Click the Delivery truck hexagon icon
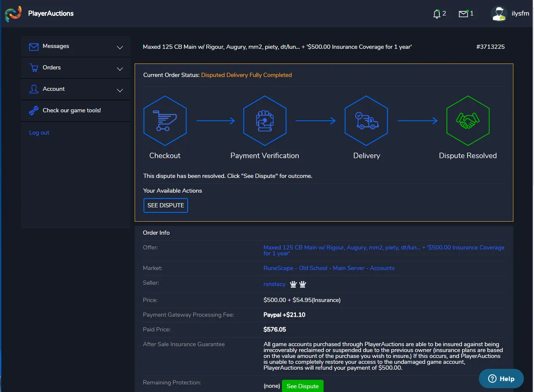Screen dimensions: 534x392 point(366,121)
